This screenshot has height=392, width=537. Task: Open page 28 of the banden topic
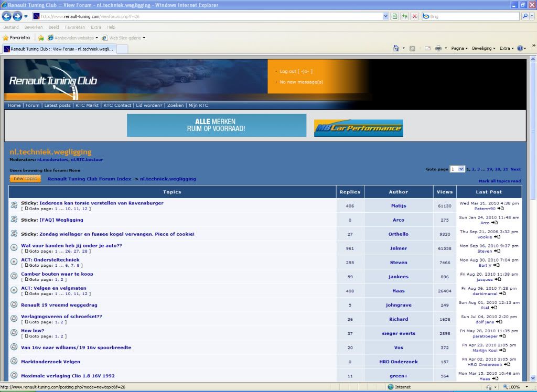coord(84,252)
